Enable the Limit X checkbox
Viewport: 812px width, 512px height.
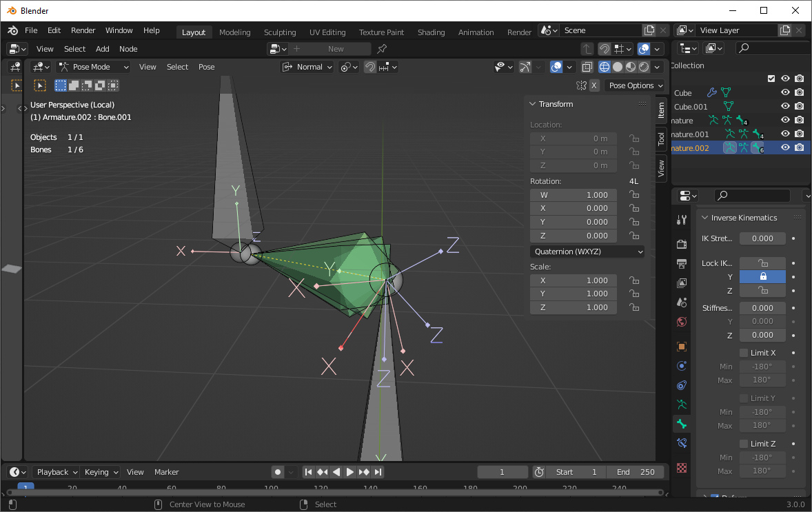pyautogui.click(x=744, y=353)
